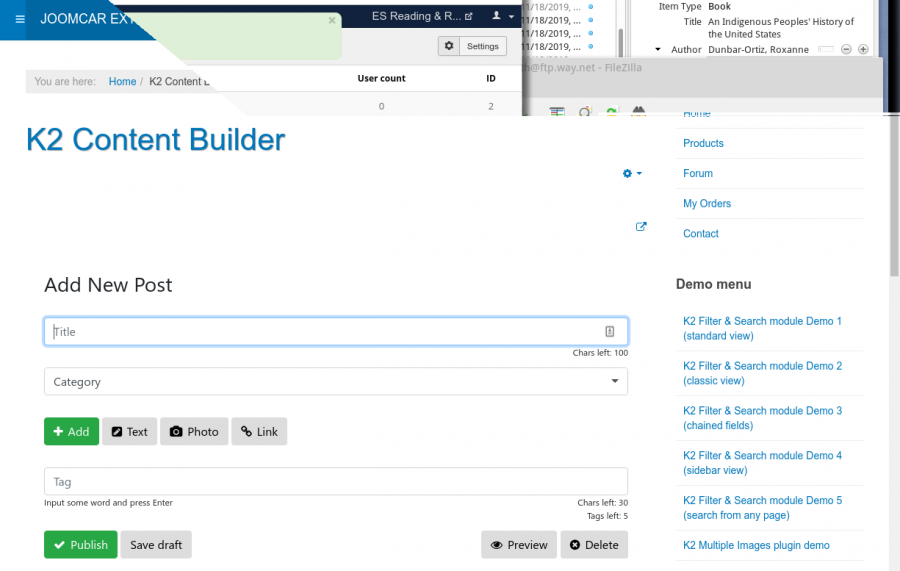Screen dimensions: 900x571
Task: Click the external link icon under the gear
Action: tap(641, 227)
